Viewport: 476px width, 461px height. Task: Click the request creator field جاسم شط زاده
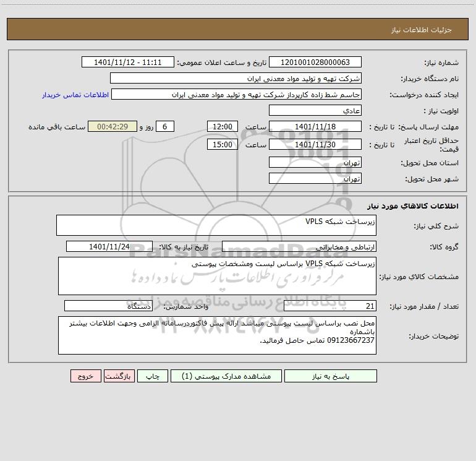(236, 95)
